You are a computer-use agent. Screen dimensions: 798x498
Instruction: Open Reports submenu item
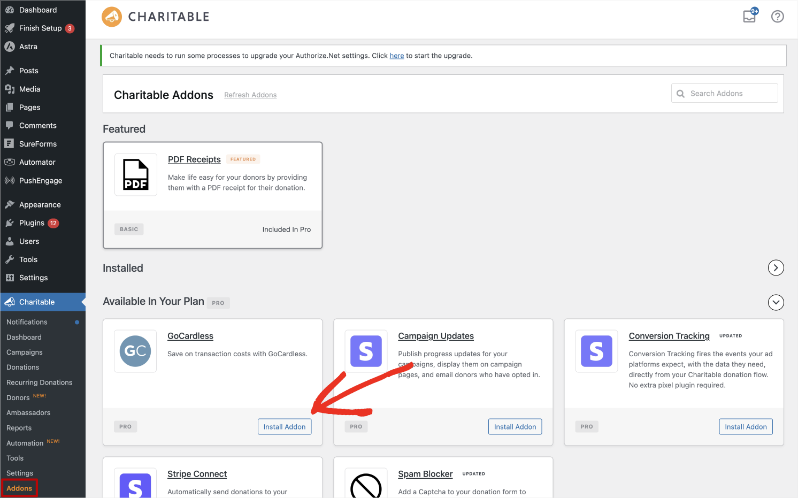point(19,428)
